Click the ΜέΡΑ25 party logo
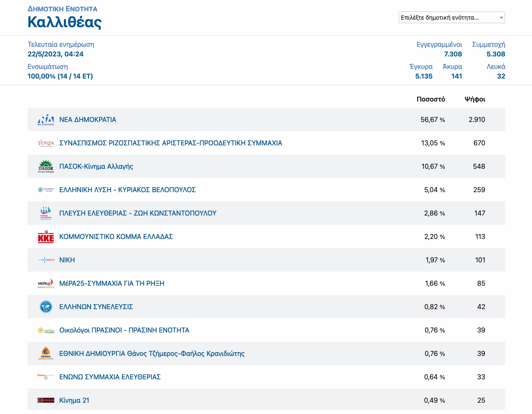Screen dimensions: 532x414 (46, 283)
